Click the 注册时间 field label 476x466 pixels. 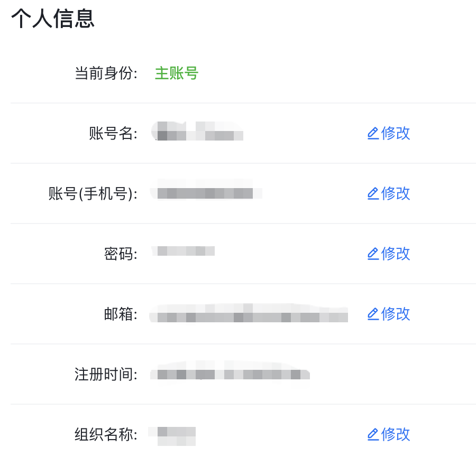click(106, 375)
